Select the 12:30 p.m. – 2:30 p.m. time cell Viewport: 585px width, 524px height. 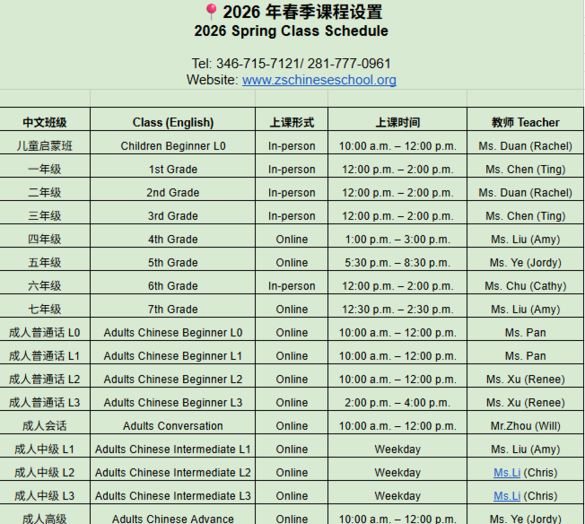pos(397,306)
